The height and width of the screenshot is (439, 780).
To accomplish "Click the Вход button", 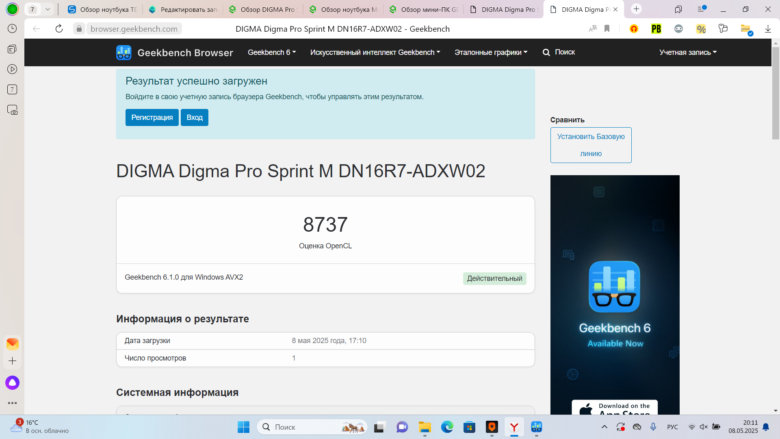I will coord(195,117).
